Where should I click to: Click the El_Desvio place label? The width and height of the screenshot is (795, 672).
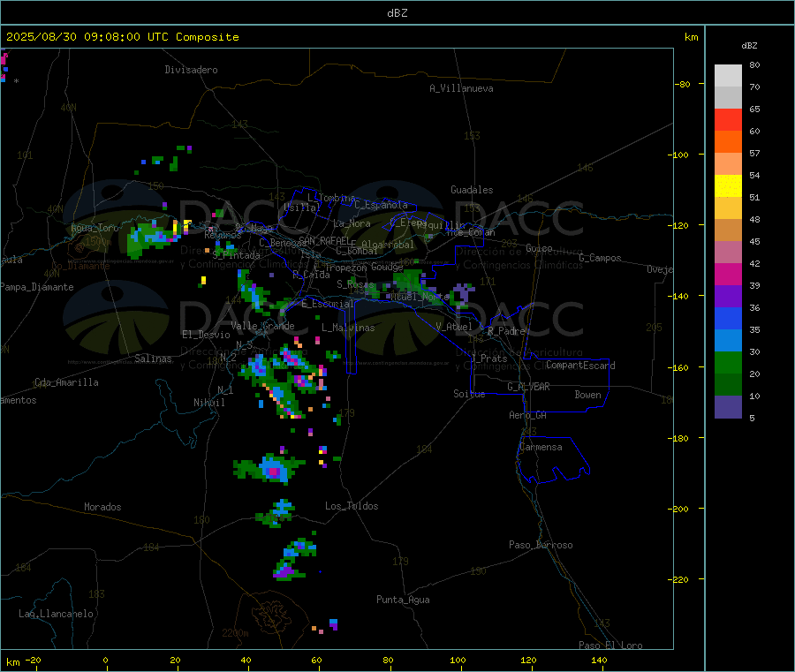click(206, 335)
